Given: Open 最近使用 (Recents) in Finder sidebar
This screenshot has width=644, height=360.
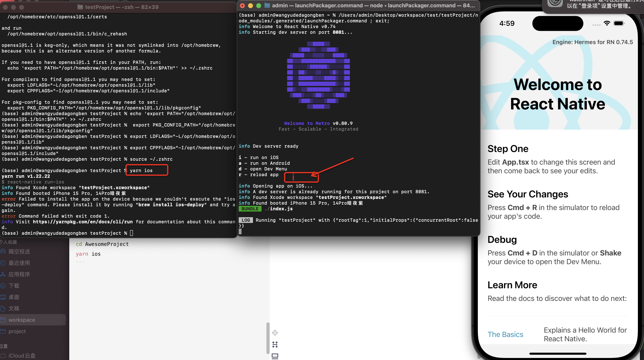Looking at the screenshot, I should pyautogui.click(x=19, y=263).
